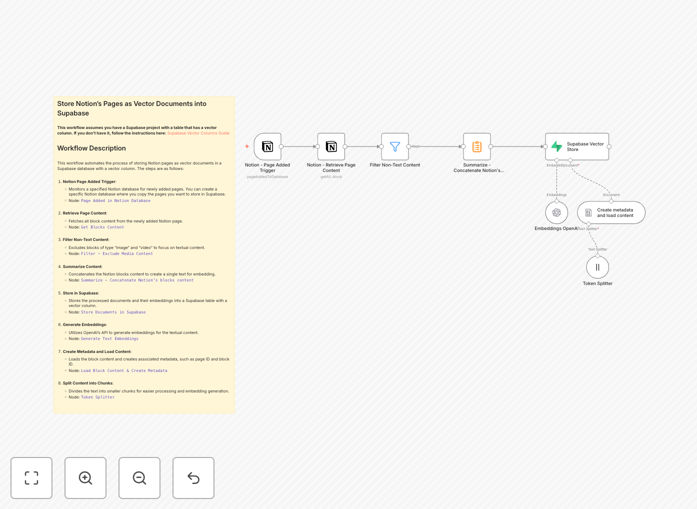Click "Generate Text Embeddings" text in note
The image size is (697, 509).
tap(109, 339)
